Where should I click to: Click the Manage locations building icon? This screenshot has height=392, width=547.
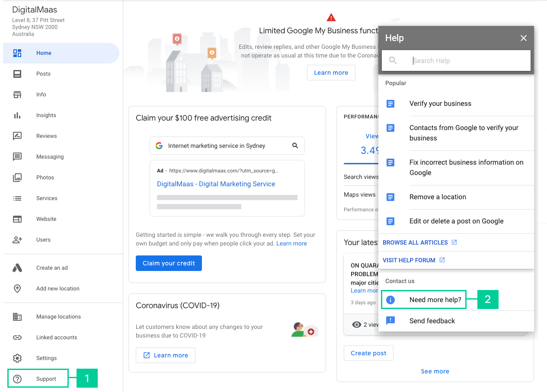17,317
